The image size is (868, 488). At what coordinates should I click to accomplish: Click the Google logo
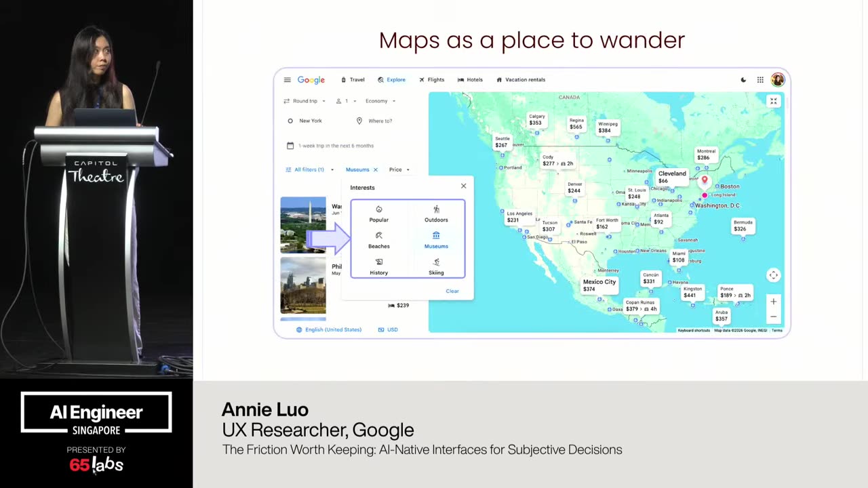(311, 80)
